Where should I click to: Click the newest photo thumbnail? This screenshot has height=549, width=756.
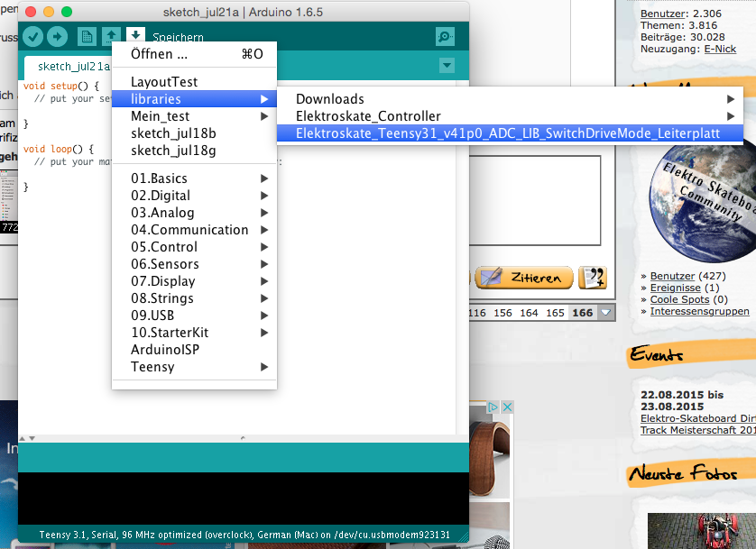tap(702, 531)
